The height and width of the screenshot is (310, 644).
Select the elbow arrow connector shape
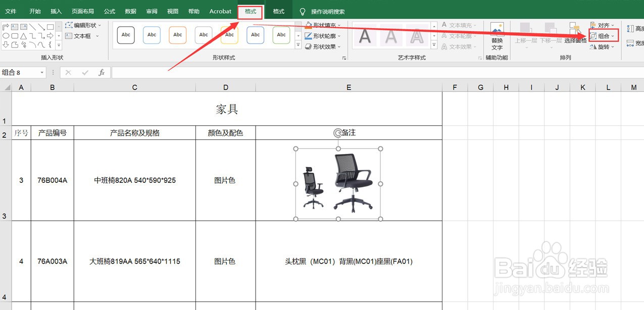[41, 36]
